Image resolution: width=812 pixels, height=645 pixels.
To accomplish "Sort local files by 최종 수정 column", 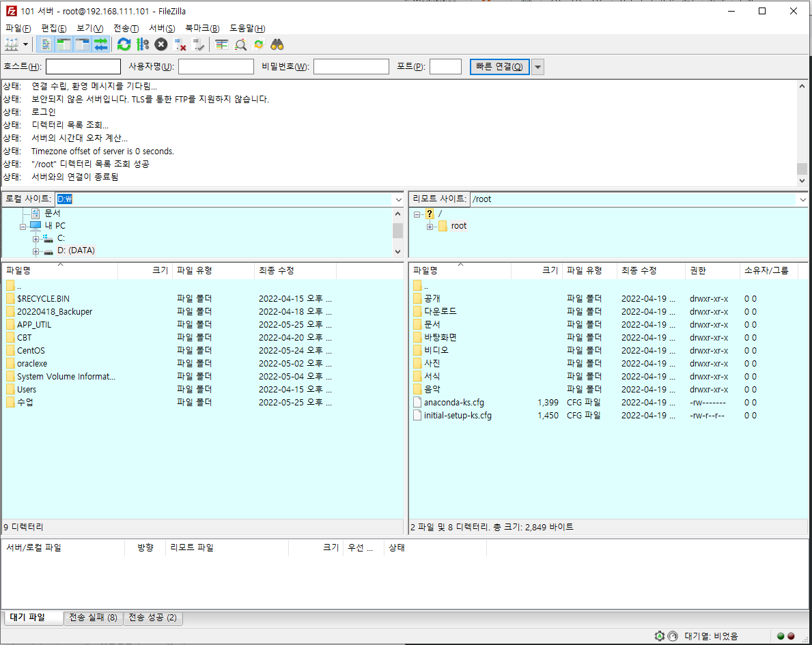I will (x=295, y=271).
